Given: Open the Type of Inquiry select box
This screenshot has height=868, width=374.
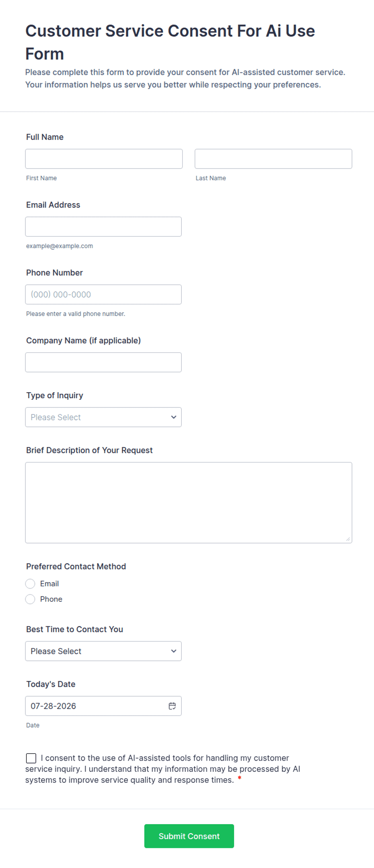Looking at the screenshot, I should (103, 417).
